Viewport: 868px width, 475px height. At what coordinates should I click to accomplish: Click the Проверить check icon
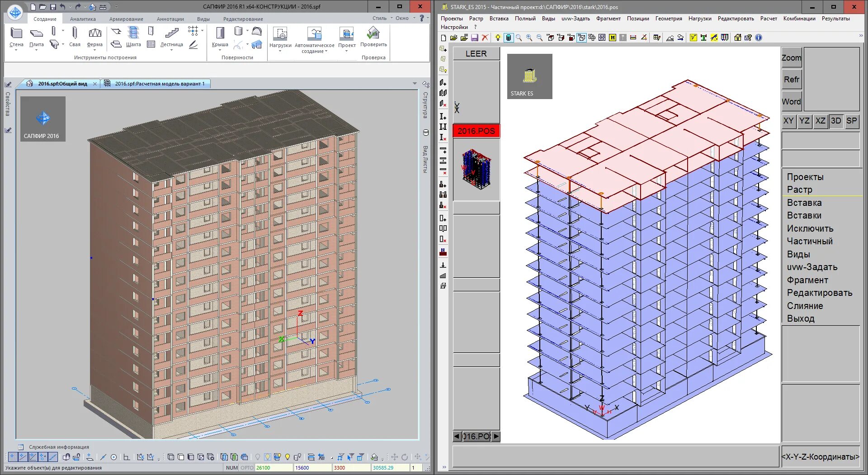click(x=373, y=37)
